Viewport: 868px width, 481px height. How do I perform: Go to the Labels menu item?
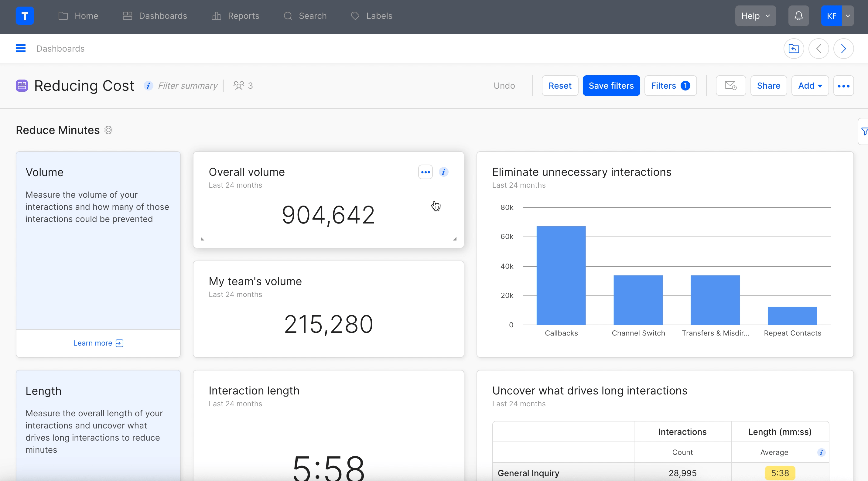[x=372, y=16]
